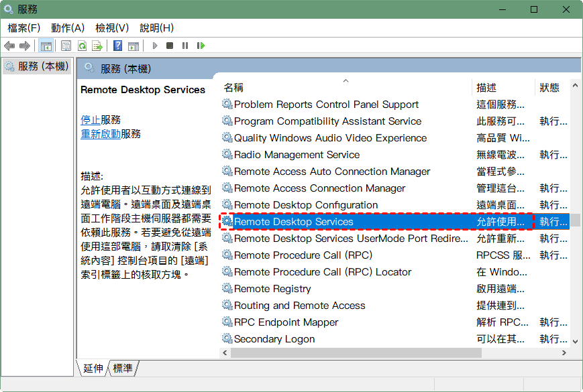This screenshot has width=583, height=392.
Task: Click vertical scrollbar up arrow
Action: pos(575,85)
